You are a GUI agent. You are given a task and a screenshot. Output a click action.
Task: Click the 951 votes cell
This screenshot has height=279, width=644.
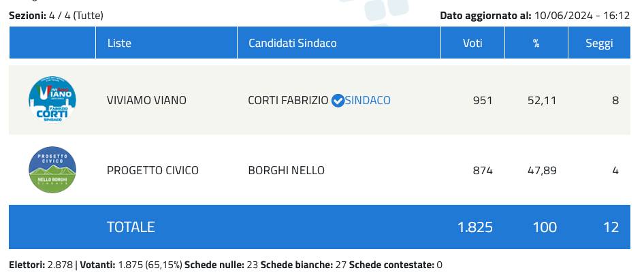point(482,101)
